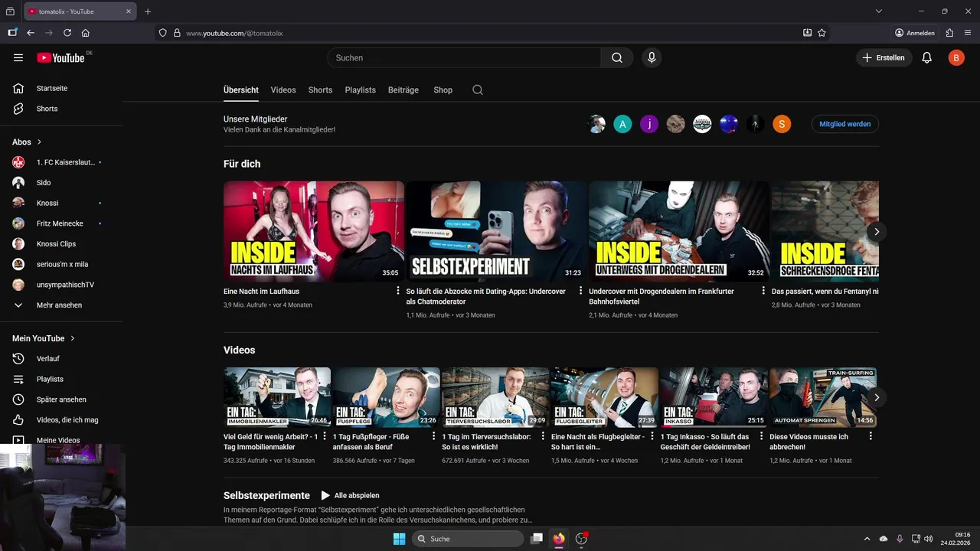Image resolution: width=980 pixels, height=551 pixels.
Task: Open options for Eine Nacht als Flugbegleiter
Action: point(652,436)
